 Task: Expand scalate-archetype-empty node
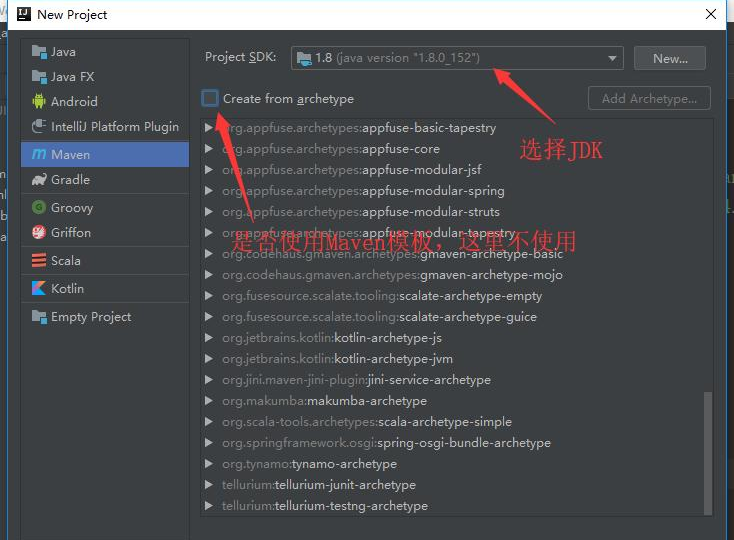click(209, 296)
